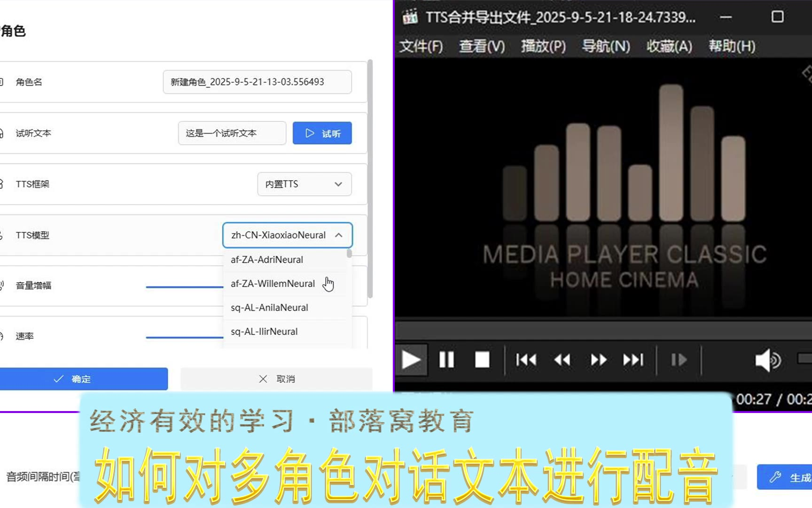
Task: Open the 文件(F) menu
Action: 421,46
